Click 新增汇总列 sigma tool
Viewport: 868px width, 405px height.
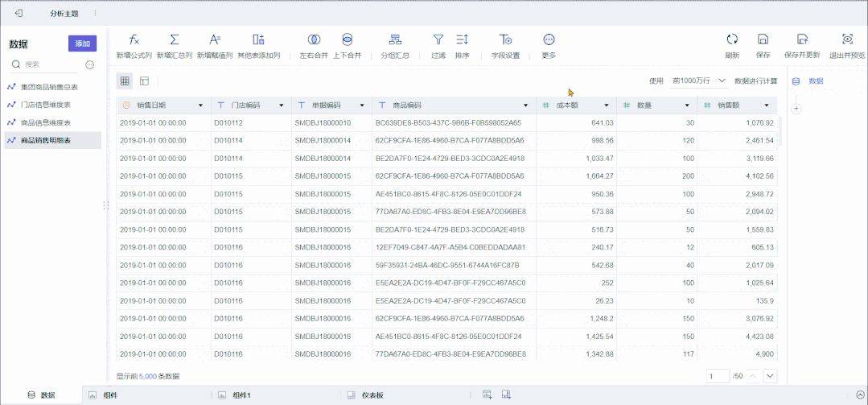[x=174, y=47]
